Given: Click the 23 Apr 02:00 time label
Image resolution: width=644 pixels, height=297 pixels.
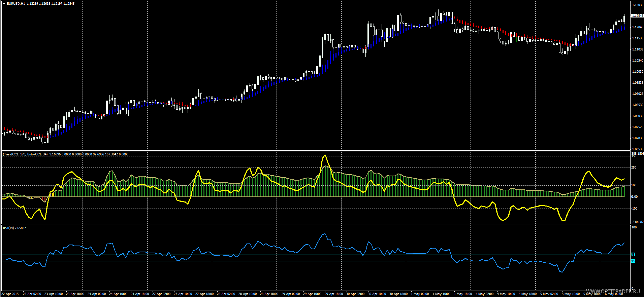Looking at the screenshot, I should click(x=32, y=294).
